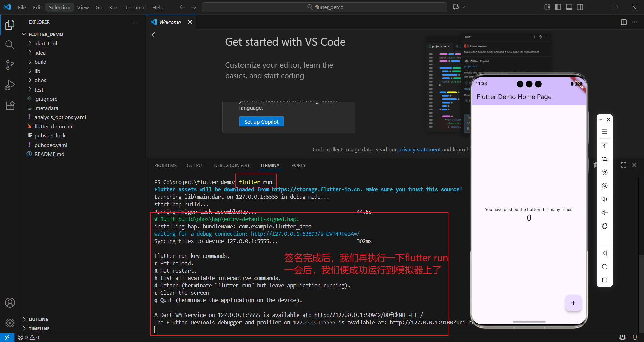The height and width of the screenshot is (342, 644).
Task: Tap the emulator Recents square button
Action: click(605, 280)
